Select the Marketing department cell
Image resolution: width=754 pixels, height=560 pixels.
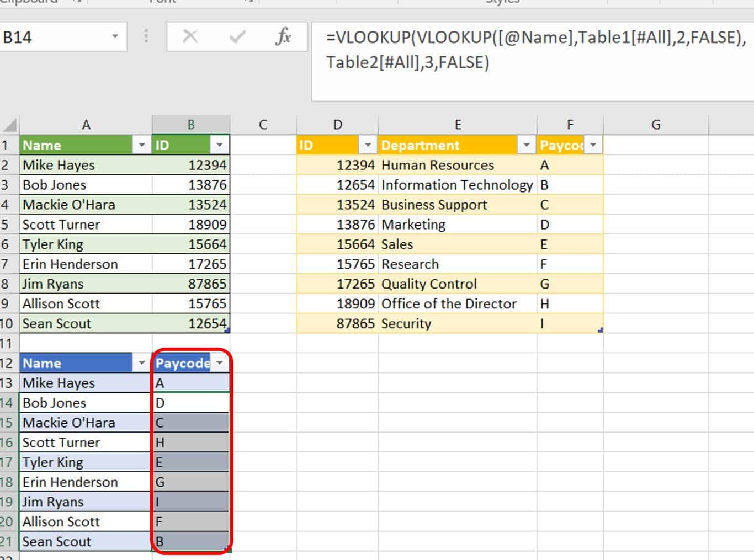[x=458, y=225]
